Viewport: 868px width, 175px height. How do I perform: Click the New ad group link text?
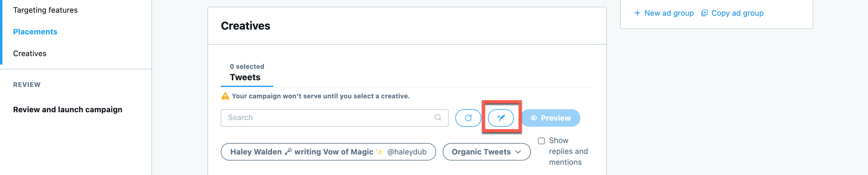pyautogui.click(x=669, y=13)
